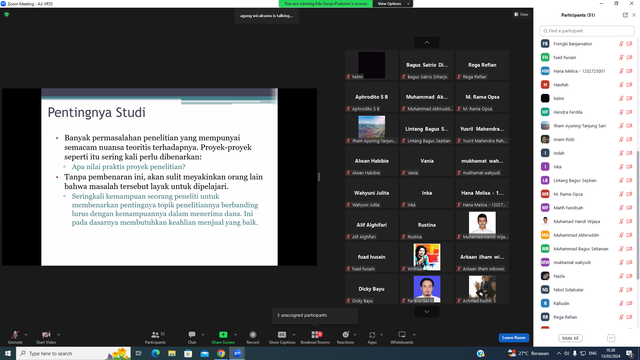The width and height of the screenshot is (640, 360).
Task: Click the Start Video camera icon
Action: point(46,335)
